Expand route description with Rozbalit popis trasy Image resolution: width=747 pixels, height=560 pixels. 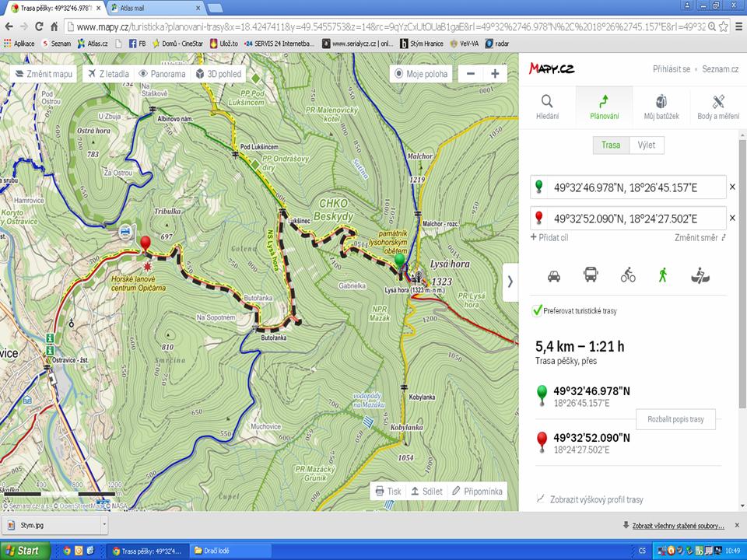coord(675,419)
